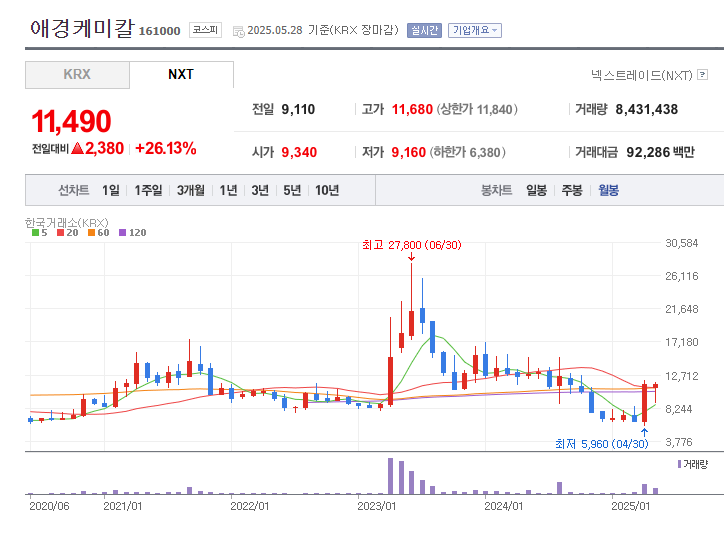Screen dimensions: 724x534
Task: Select the 1년 line chart period
Action: [x=228, y=190]
